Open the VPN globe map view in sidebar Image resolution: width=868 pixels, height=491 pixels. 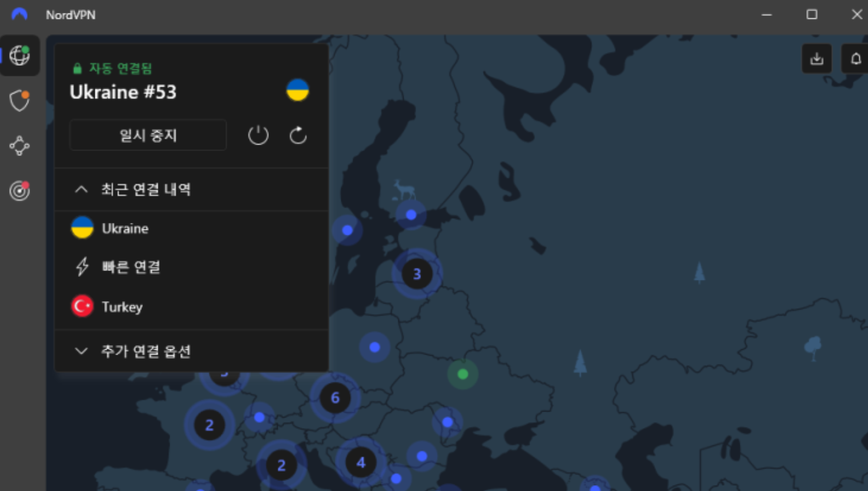19,55
